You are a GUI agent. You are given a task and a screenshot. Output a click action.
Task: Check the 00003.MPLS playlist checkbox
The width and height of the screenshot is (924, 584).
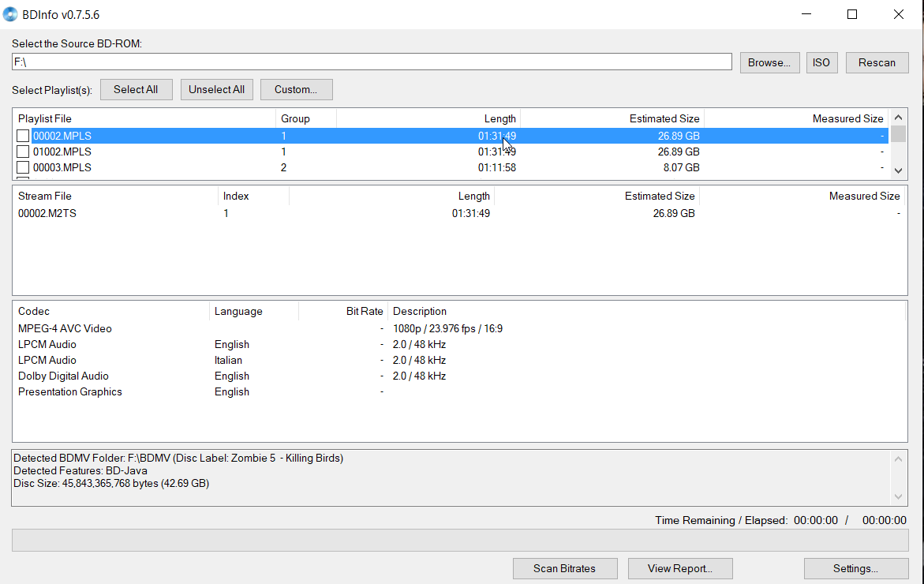(23, 167)
